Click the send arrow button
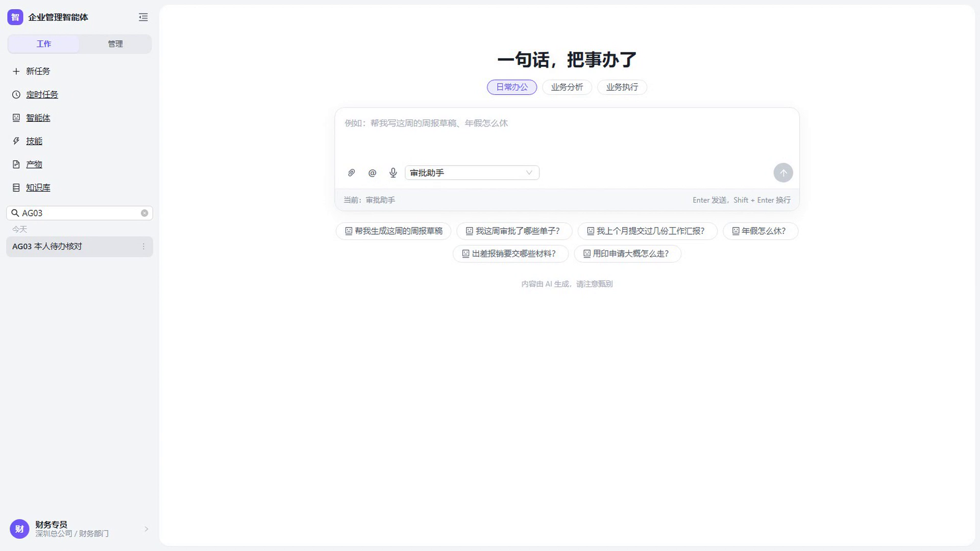The width and height of the screenshot is (980, 551). coord(783,173)
